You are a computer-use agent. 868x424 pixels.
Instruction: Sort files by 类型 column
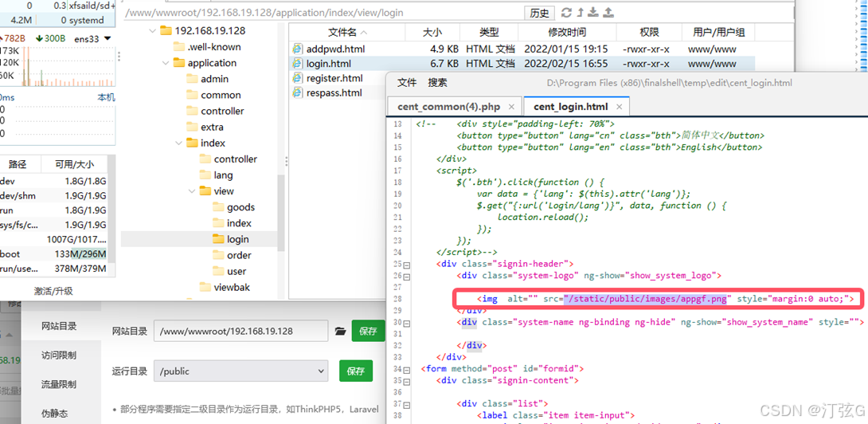(489, 33)
